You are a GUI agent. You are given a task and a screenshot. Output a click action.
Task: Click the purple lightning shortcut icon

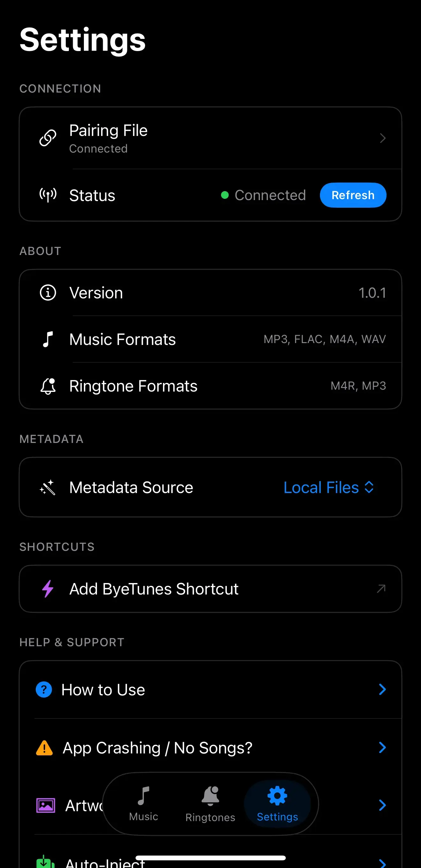[x=48, y=589]
